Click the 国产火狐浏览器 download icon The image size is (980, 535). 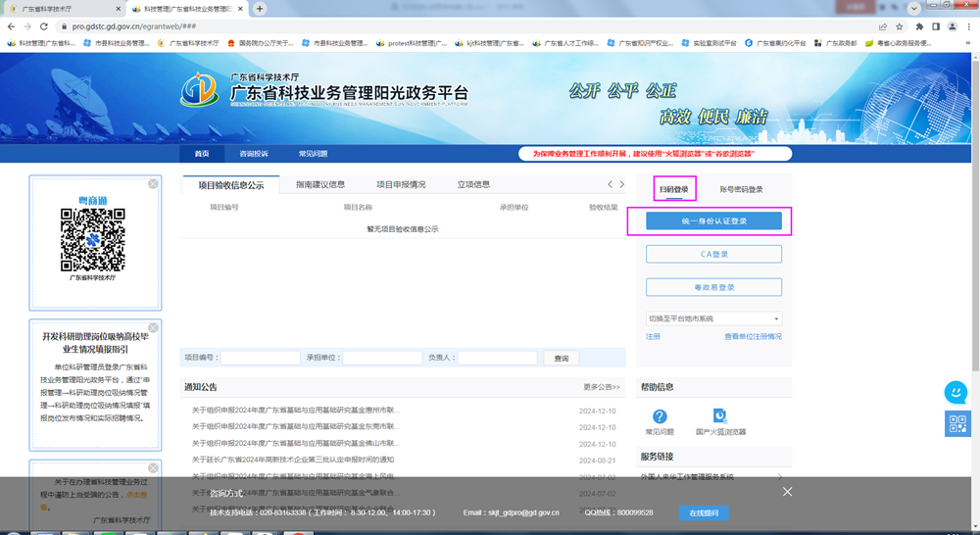click(720, 415)
